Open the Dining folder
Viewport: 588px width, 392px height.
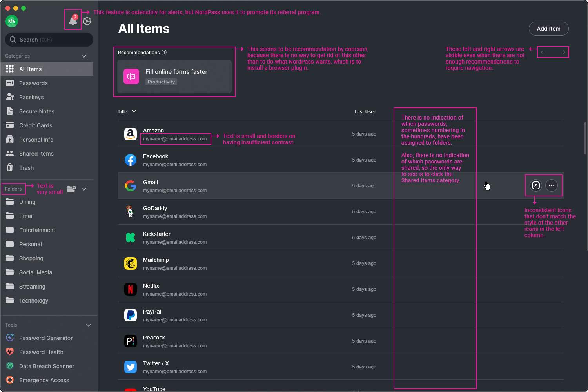(47, 202)
